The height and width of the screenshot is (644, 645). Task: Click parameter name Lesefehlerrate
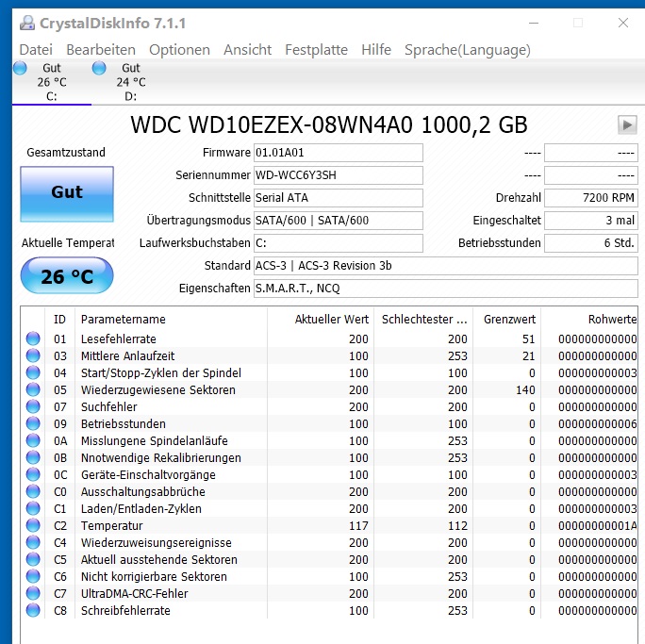click(x=119, y=339)
